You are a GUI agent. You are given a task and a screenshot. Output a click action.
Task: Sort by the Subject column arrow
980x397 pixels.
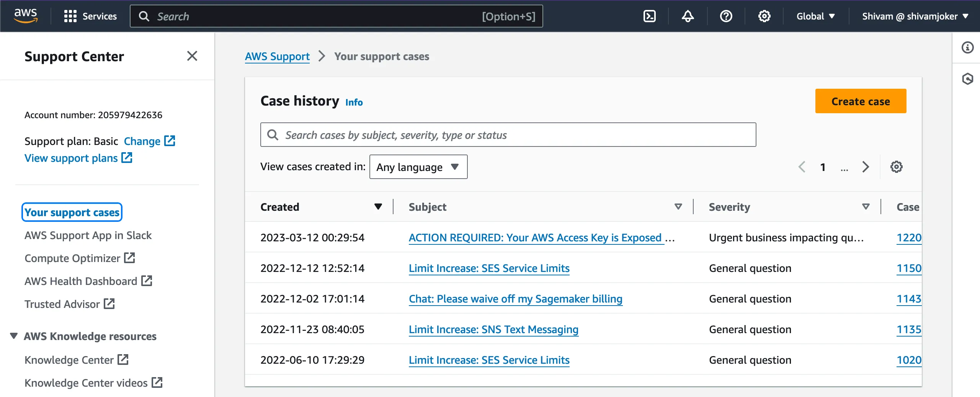(678, 207)
